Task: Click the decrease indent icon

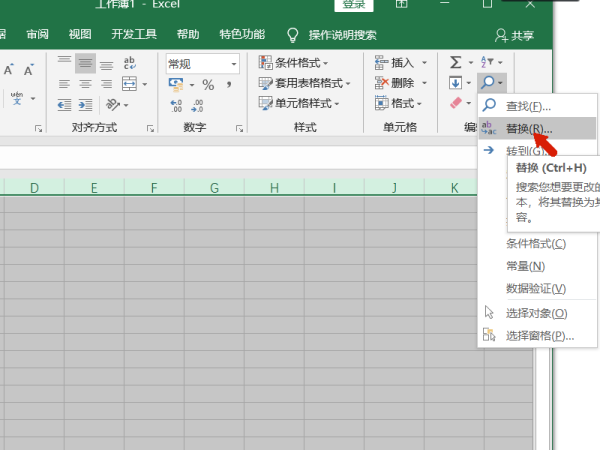Action: click(65, 105)
